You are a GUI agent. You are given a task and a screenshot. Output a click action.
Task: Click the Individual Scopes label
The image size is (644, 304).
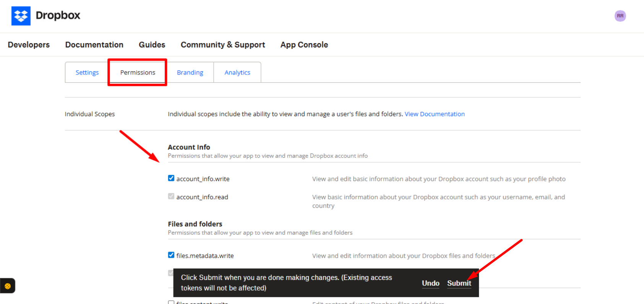[90, 114]
